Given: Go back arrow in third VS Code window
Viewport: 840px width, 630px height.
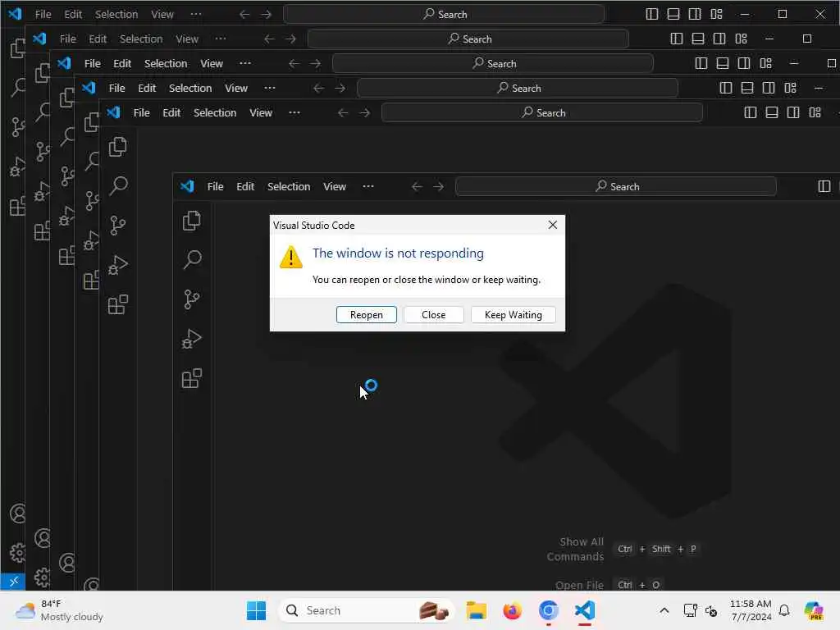Looking at the screenshot, I should [x=318, y=88].
